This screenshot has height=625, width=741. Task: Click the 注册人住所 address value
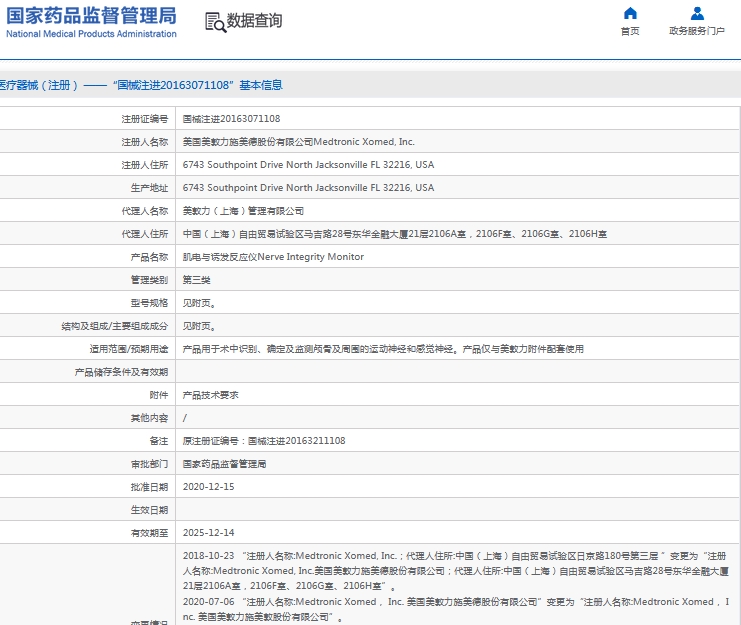click(308, 164)
